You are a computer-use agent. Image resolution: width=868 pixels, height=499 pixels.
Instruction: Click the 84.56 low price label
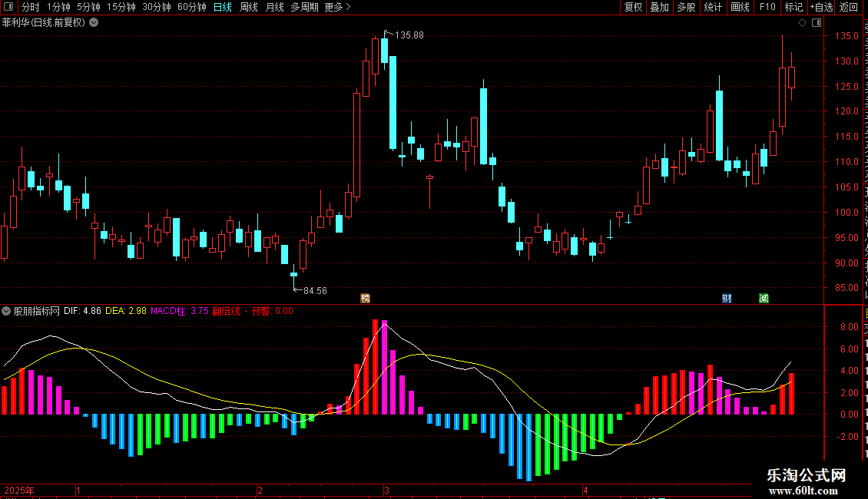(315, 290)
